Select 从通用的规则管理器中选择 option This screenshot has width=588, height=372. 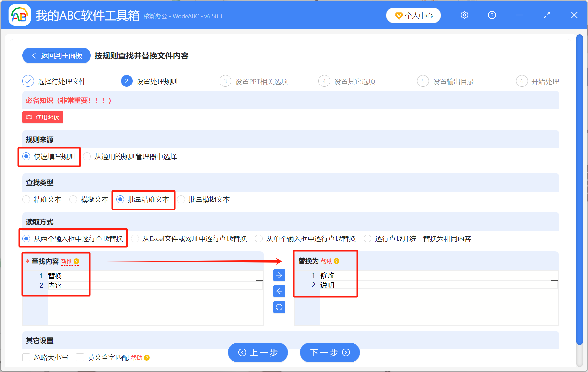(87, 157)
